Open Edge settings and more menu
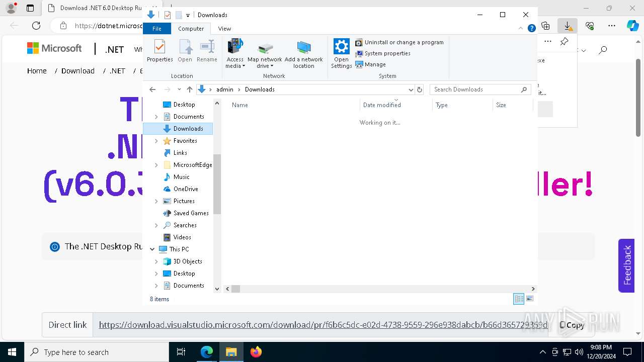Screen dimensions: 644x362 [x=612, y=26]
